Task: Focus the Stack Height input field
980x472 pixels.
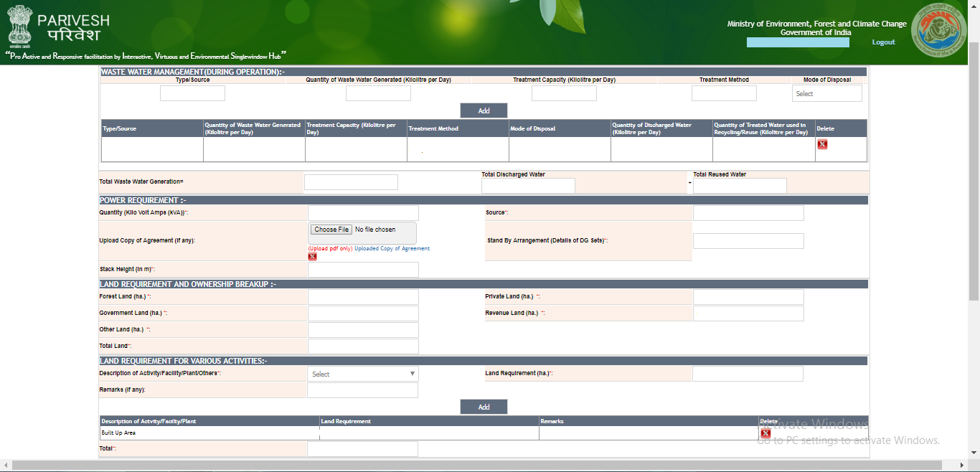Action: click(x=363, y=270)
